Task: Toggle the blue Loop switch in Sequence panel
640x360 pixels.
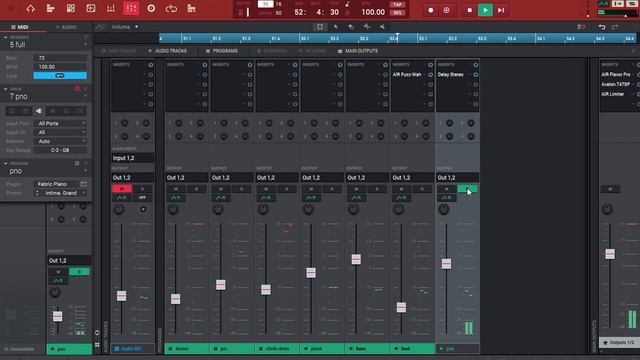Action: [x=60, y=76]
